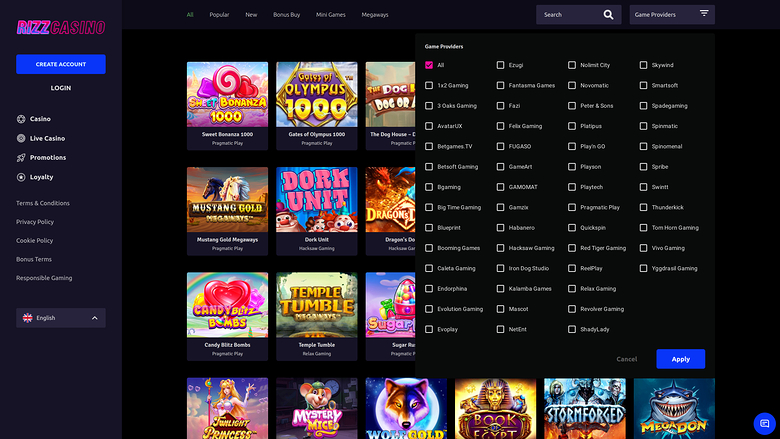Open the Cookie Policy link
The image size is (780, 439).
(x=34, y=241)
